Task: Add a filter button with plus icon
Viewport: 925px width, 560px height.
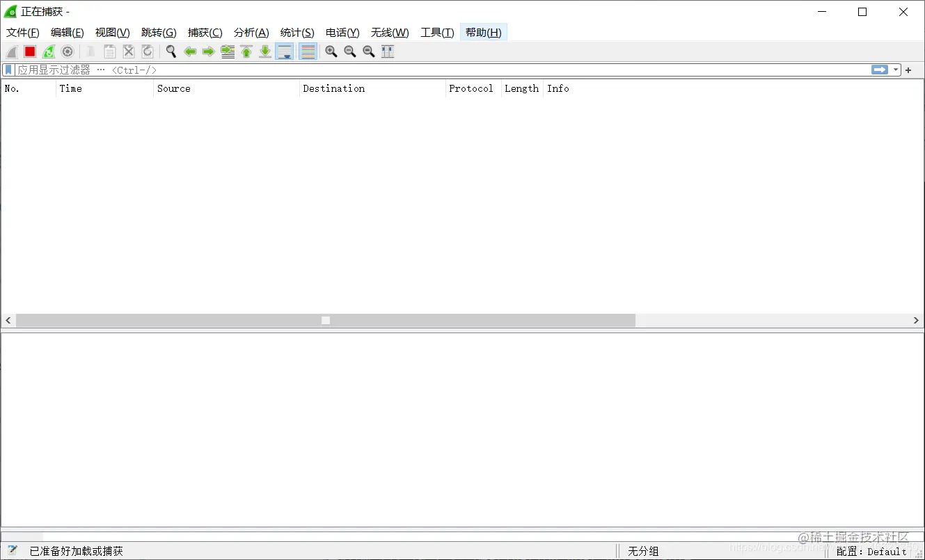Action: (x=908, y=70)
